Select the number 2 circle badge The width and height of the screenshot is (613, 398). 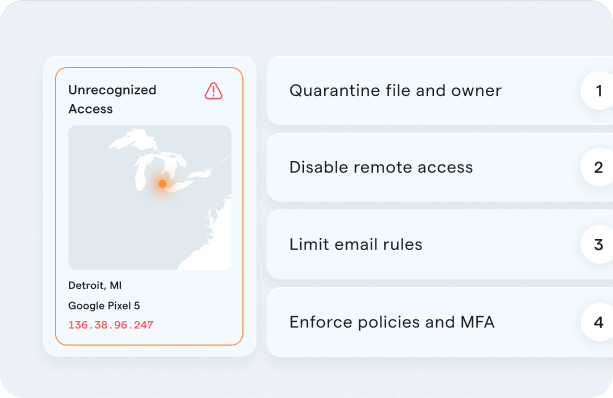[x=598, y=167]
